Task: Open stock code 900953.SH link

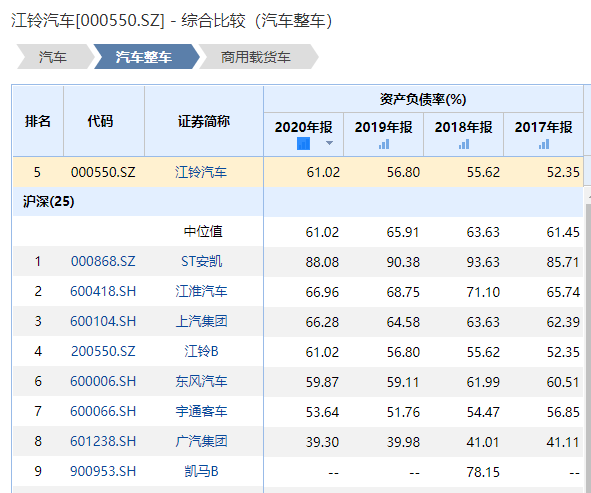Action: tap(103, 471)
